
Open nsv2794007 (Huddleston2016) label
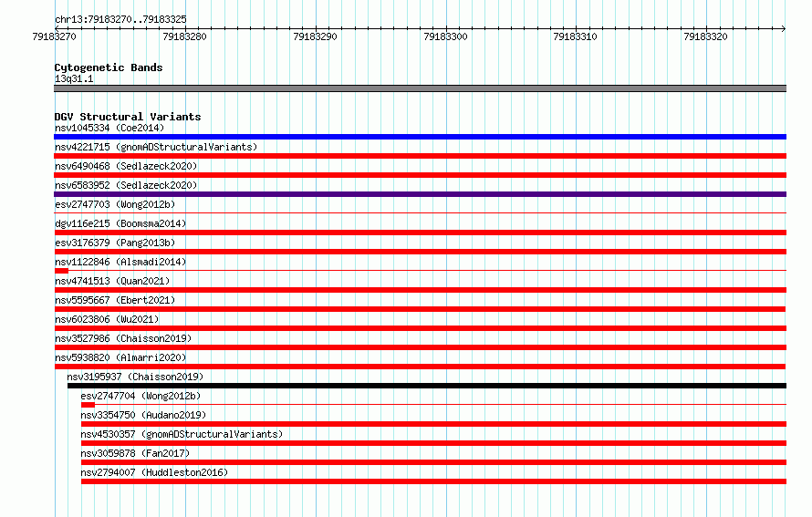pos(154,472)
